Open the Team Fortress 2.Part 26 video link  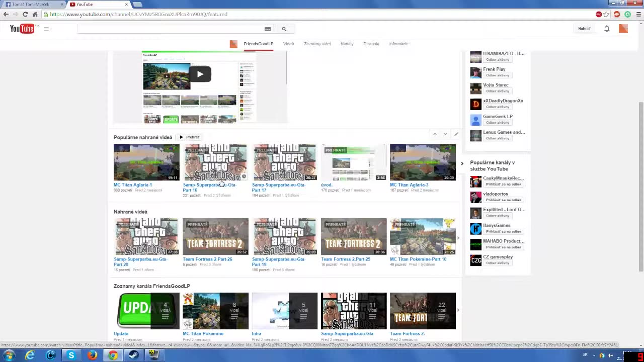tap(207, 259)
